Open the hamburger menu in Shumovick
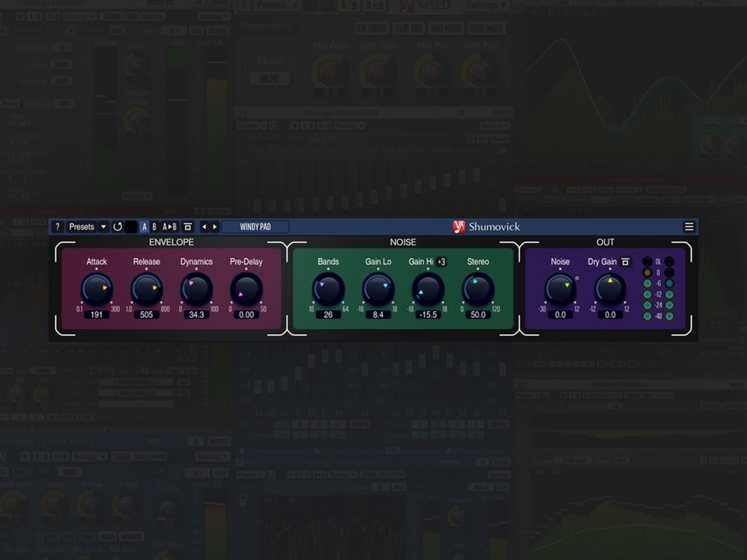This screenshot has width=747, height=560. click(x=689, y=227)
